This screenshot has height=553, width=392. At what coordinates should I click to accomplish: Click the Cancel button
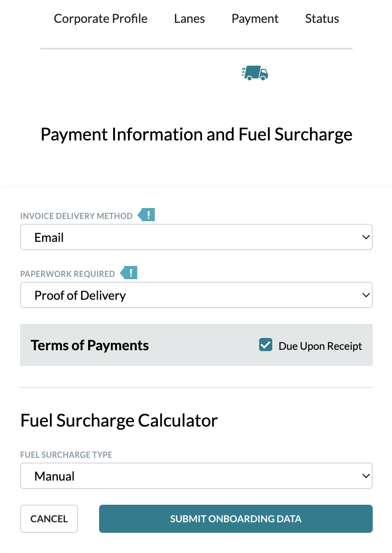pos(49,519)
